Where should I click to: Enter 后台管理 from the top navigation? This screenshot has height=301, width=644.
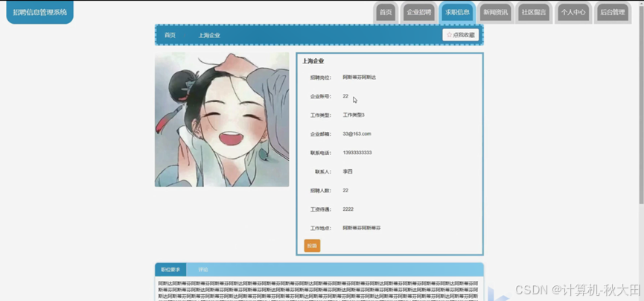tap(612, 12)
